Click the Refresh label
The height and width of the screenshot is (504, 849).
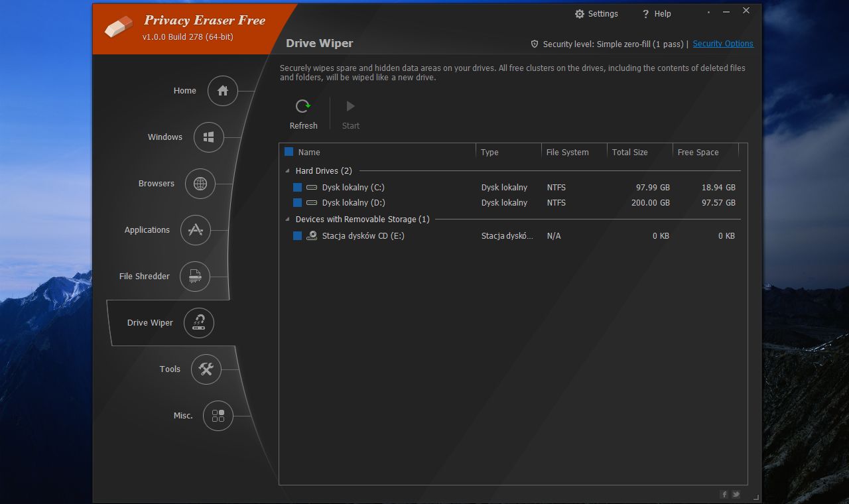304,126
